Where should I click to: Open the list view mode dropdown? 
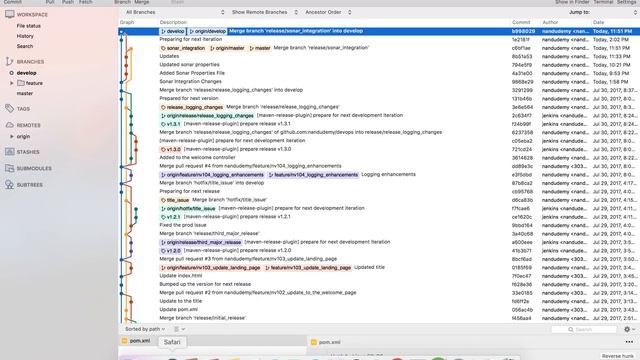[179, 329]
